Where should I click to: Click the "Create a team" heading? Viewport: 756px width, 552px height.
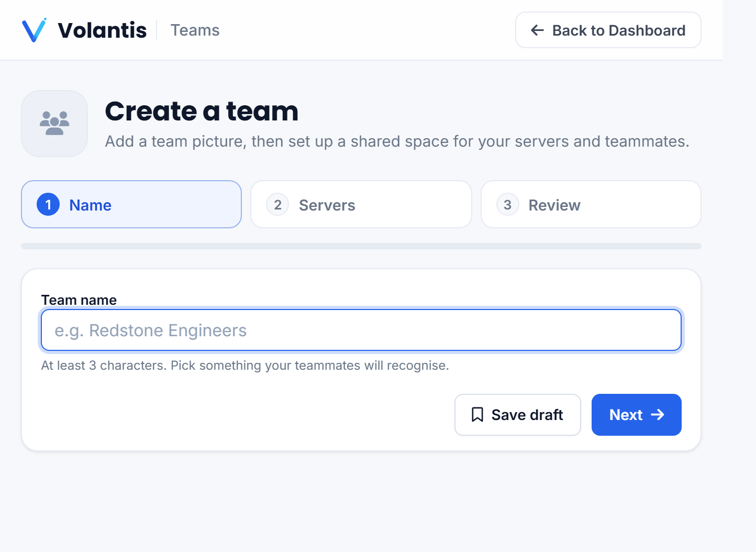[202, 111]
